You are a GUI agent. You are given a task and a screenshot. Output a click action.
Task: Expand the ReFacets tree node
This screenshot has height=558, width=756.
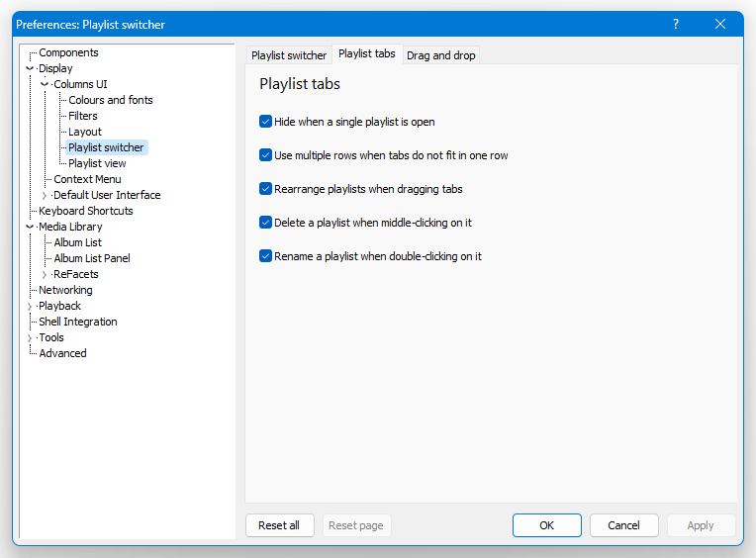coord(45,275)
